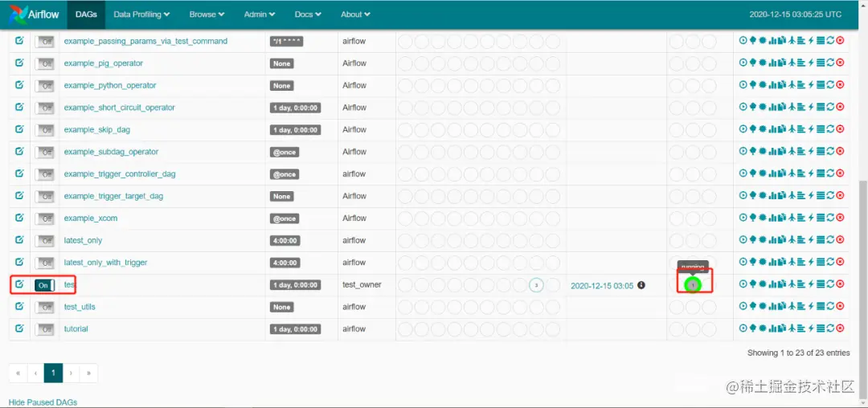The height and width of the screenshot is (408, 868).
Task: View Code icon for latest_only_with_trigger row
Action: (x=811, y=262)
